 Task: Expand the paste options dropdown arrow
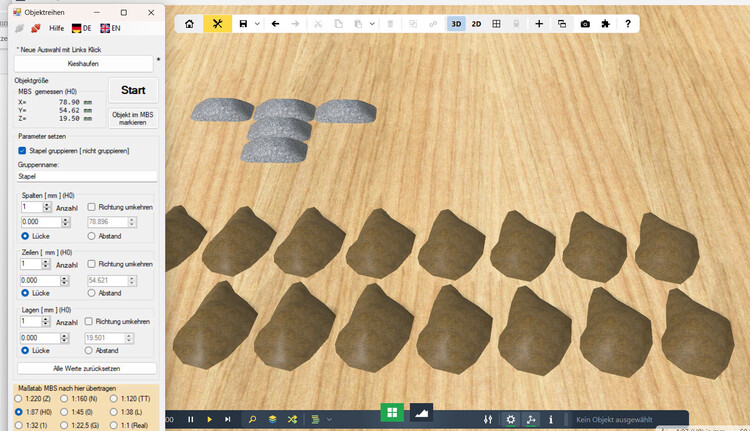372,24
